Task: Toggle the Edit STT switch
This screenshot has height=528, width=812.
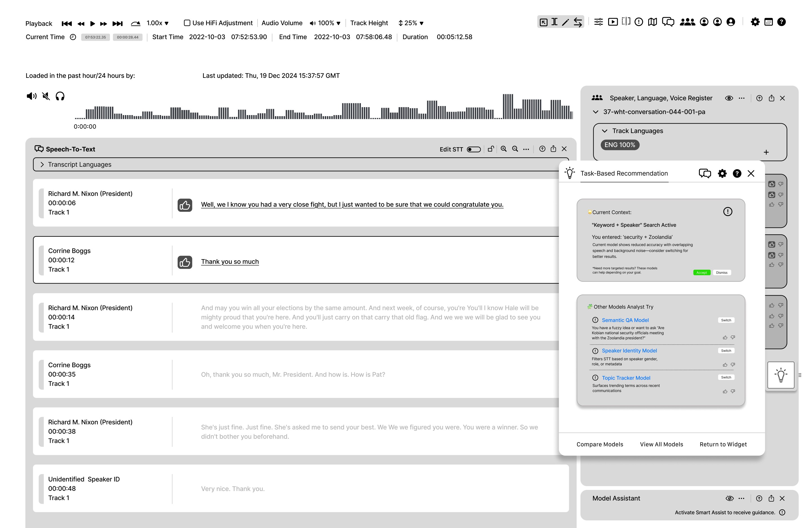Action: (474, 149)
